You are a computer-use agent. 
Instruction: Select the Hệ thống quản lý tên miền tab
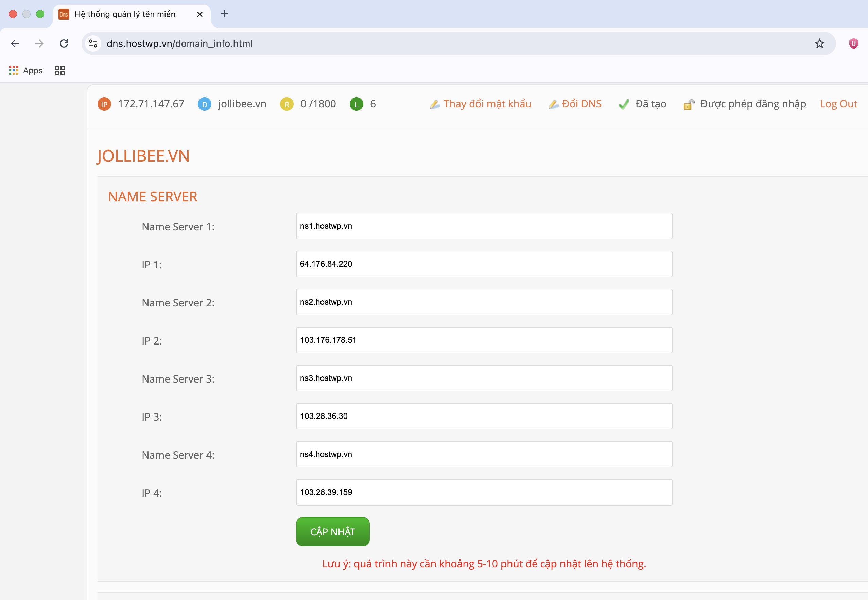pyautogui.click(x=125, y=14)
